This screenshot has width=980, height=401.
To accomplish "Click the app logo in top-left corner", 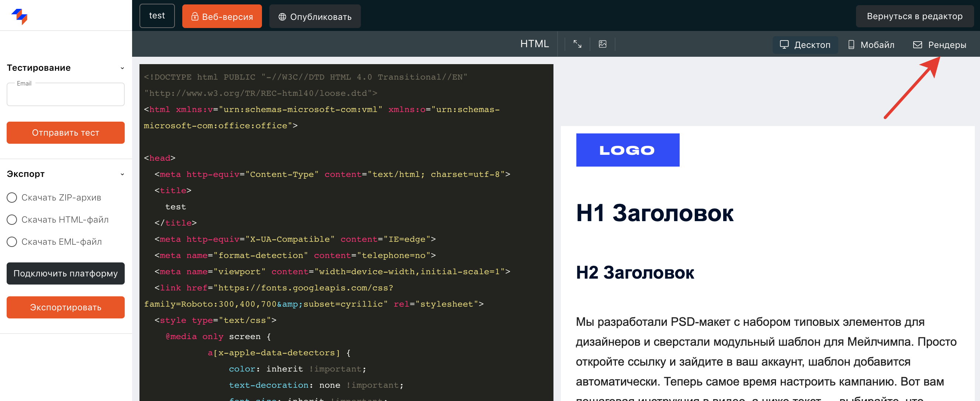I will [20, 16].
